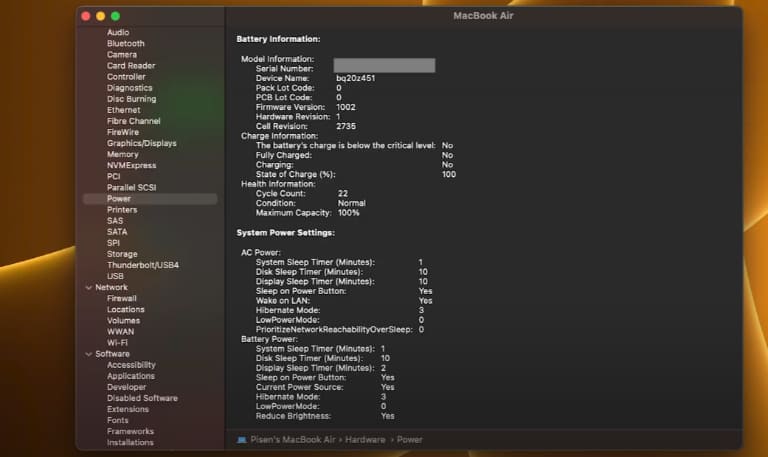Open the Fibre Channel entry

pyautogui.click(x=133, y=121)
